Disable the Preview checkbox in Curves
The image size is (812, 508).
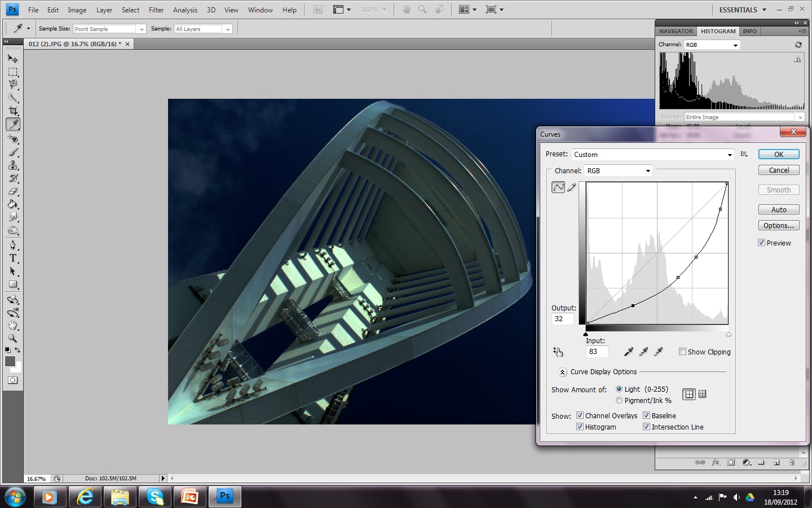click(x=762, y=243)
